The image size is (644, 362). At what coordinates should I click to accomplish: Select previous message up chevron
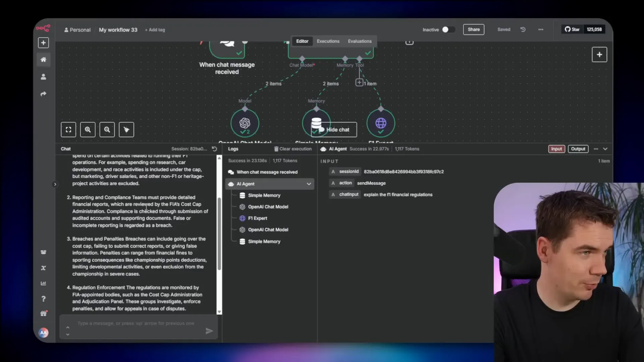pyautogui.click(x=68, y=327)
